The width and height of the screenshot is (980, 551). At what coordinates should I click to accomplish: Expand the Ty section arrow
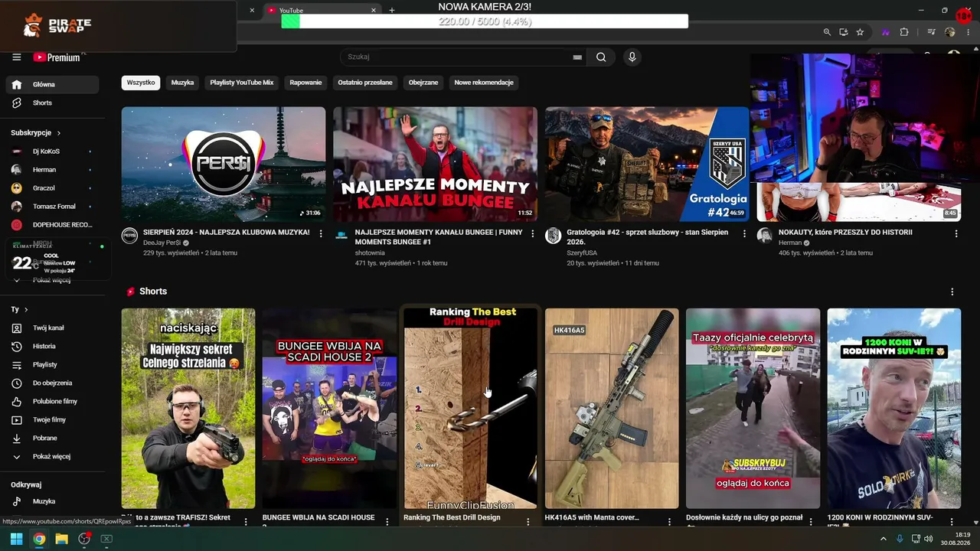coord(26,310)
